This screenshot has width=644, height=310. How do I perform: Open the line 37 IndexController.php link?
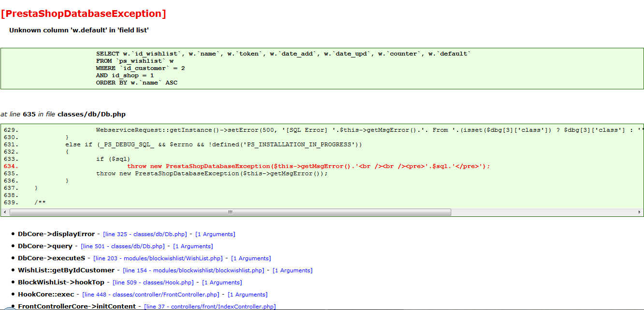point(210,307)
